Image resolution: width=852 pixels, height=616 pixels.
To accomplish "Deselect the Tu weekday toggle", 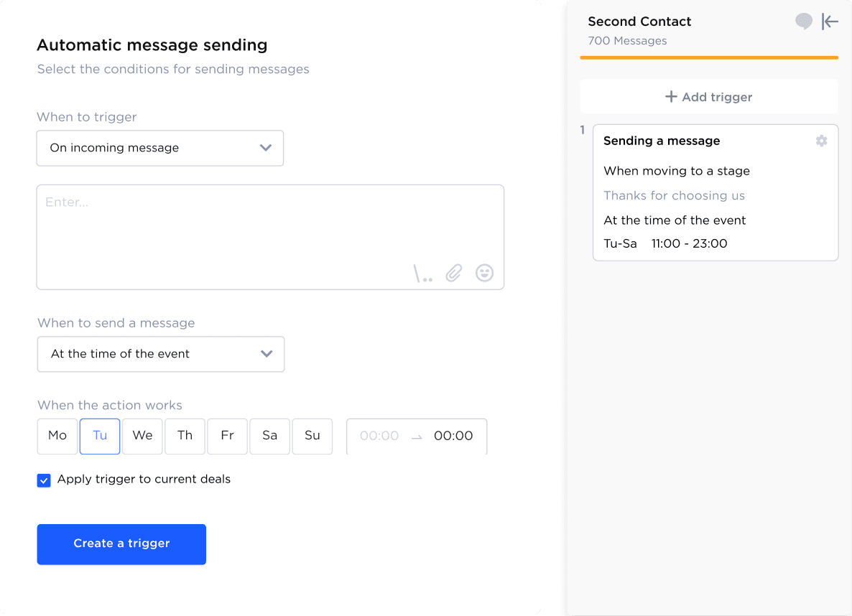I will pos(99,436).
